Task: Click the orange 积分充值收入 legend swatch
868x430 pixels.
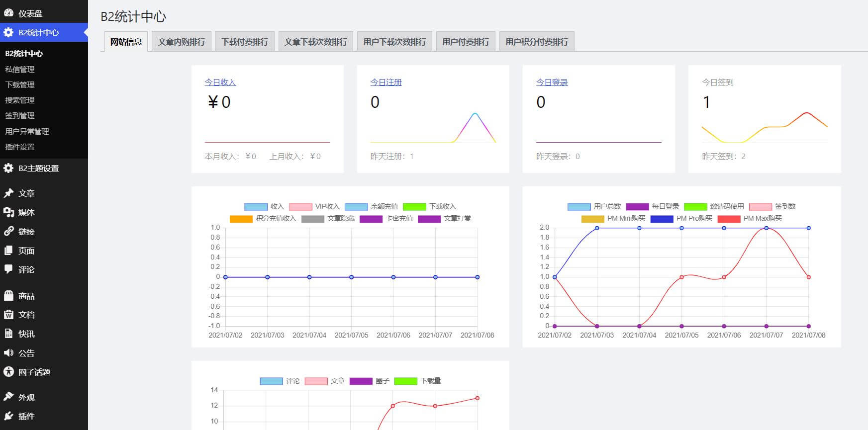Action: click(x=241, y=219)
